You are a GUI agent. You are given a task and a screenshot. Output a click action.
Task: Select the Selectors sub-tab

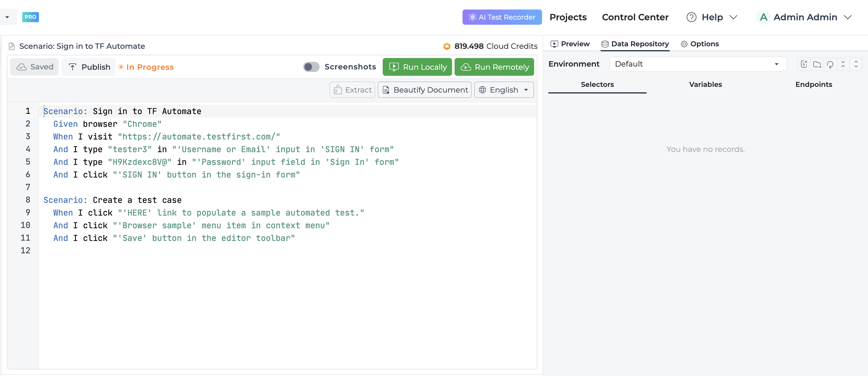click(x=597, y=84)
